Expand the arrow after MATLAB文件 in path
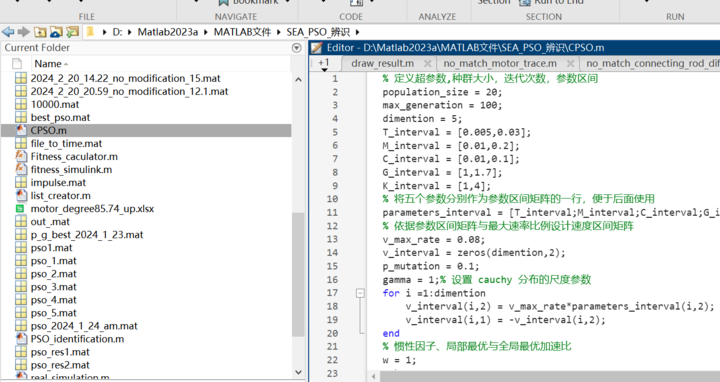The height and width of the screenshot is (382, 720). [278, 32]
